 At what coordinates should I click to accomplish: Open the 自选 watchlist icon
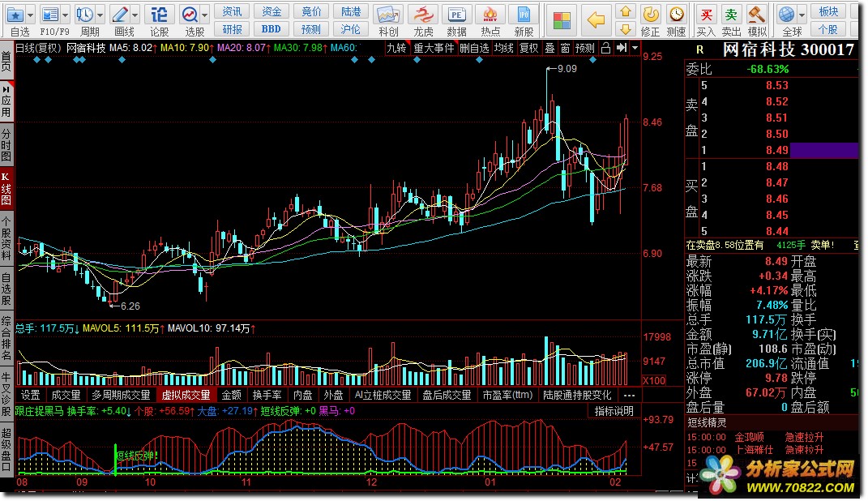coord(15,15)
